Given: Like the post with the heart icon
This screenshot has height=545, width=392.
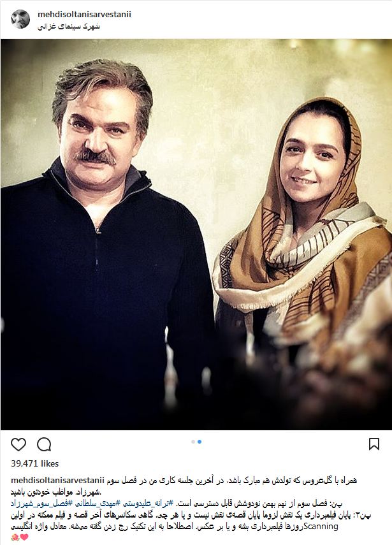Looking at the screenshot, I should click(18, 444).
